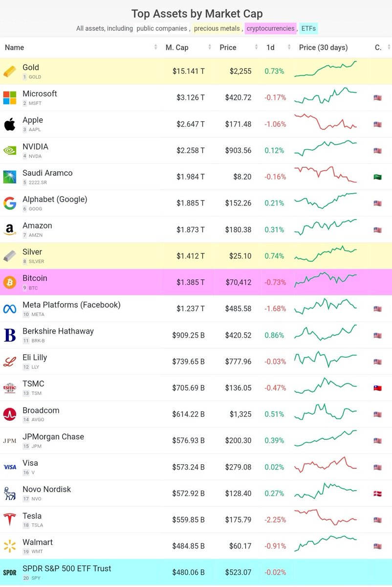Toggle the cryptocurrencies filter highlight

click(x=270, y=29)
